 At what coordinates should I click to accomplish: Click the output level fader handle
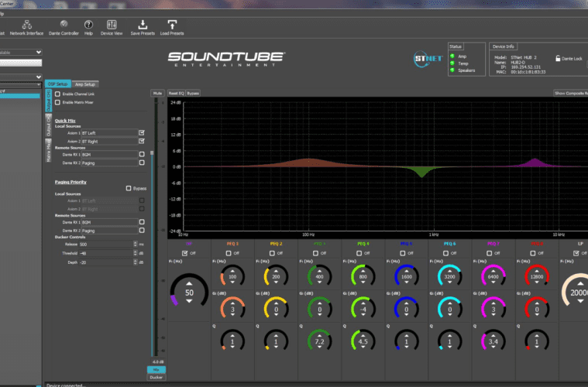[x=152, y=152]
